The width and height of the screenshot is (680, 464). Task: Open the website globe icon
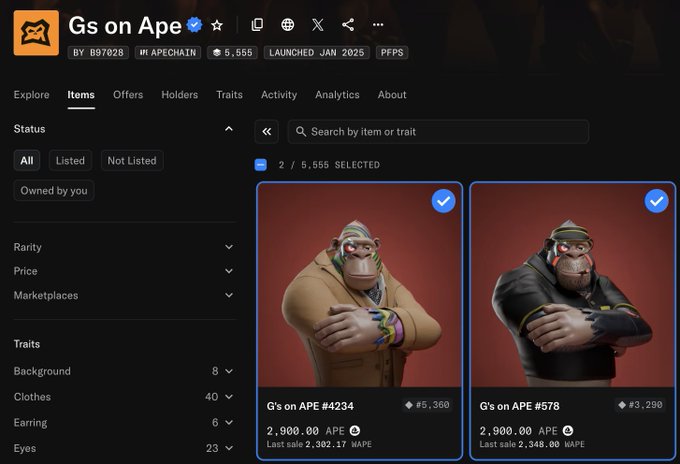[x=288, y=25]
